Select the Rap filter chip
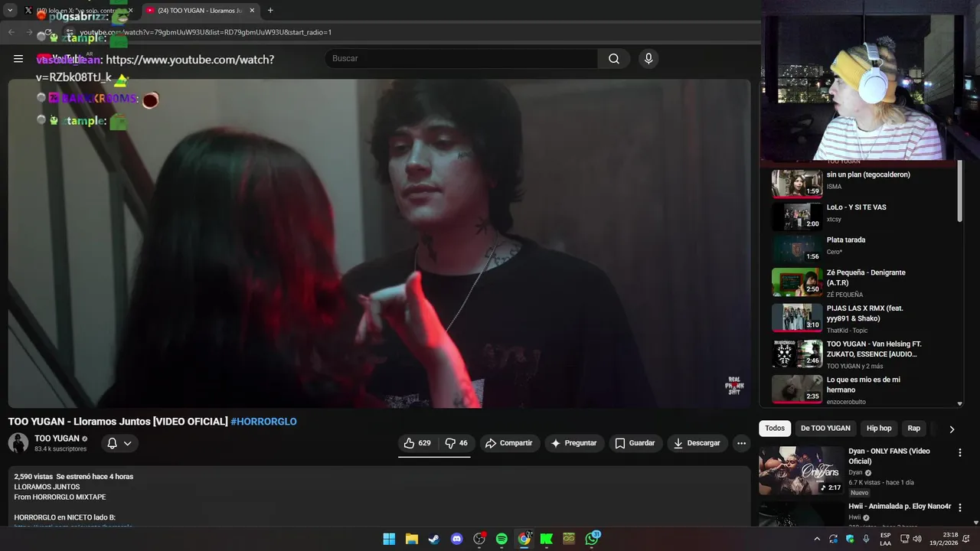Viewport: 980px width, 551px height. [x=913, y=429]
